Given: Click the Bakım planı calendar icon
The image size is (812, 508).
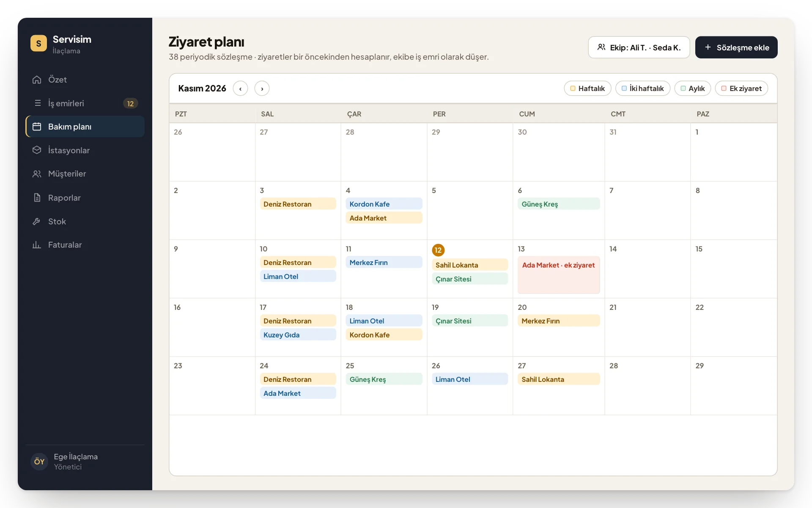Looking at the screenshot, I should coord(37,127).
